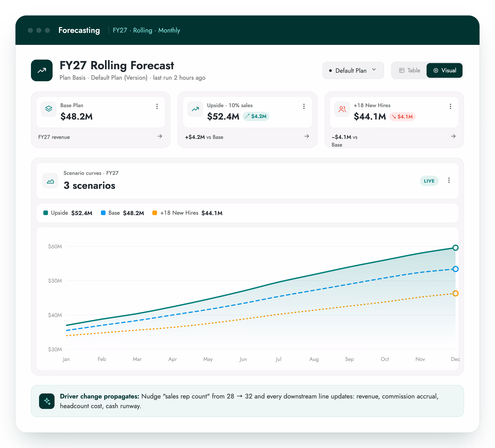The height and width of the screenshot is (448, 495).
Task: Click the Forecasting title in the header
Action: pyautogui.click(x=79, y=30)
